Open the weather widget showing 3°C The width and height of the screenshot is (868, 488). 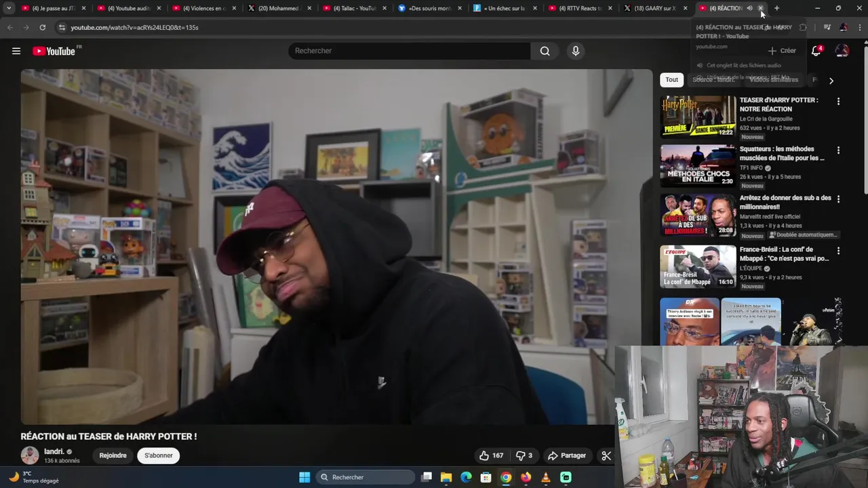(34, 477)
